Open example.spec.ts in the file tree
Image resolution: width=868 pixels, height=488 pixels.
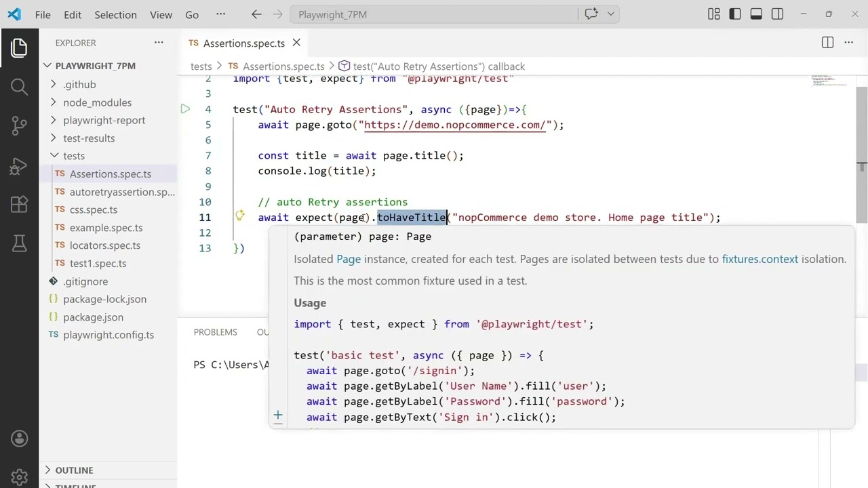(106, 228)
